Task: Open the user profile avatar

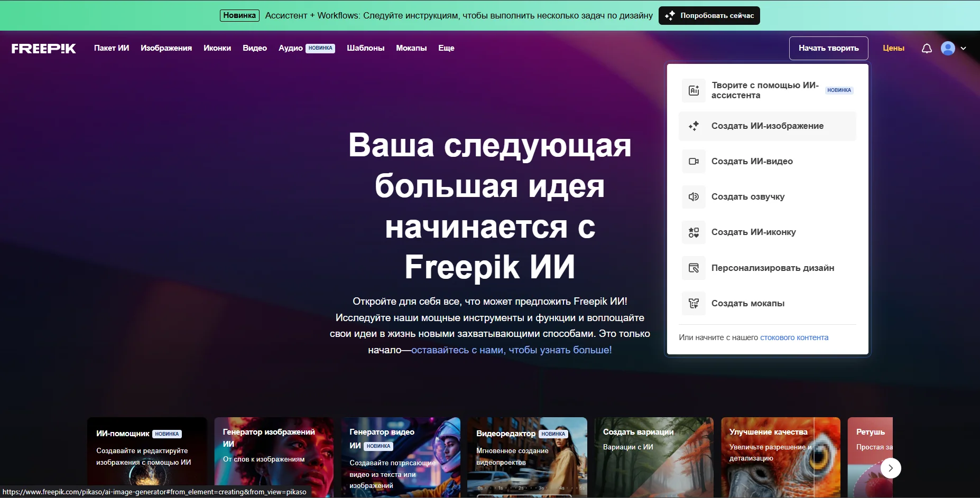Action: click(x=948, y=48)
